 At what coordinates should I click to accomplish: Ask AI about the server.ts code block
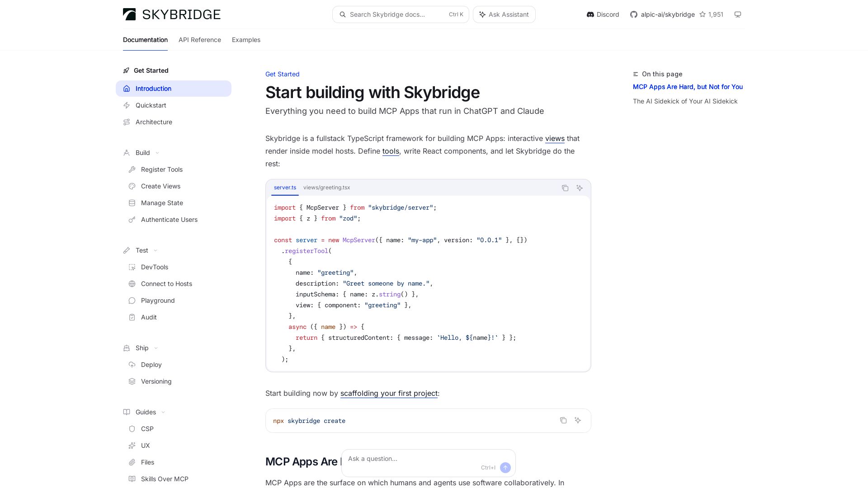click(x=580, y=188)
